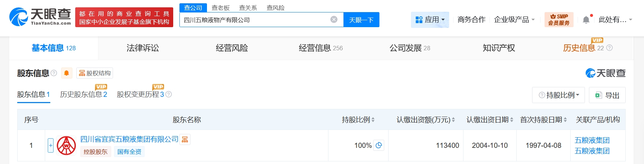Select the 查老板 search tab
This screenshot has width=644, height=164.
pyautogui.click(x=221, y=8)
